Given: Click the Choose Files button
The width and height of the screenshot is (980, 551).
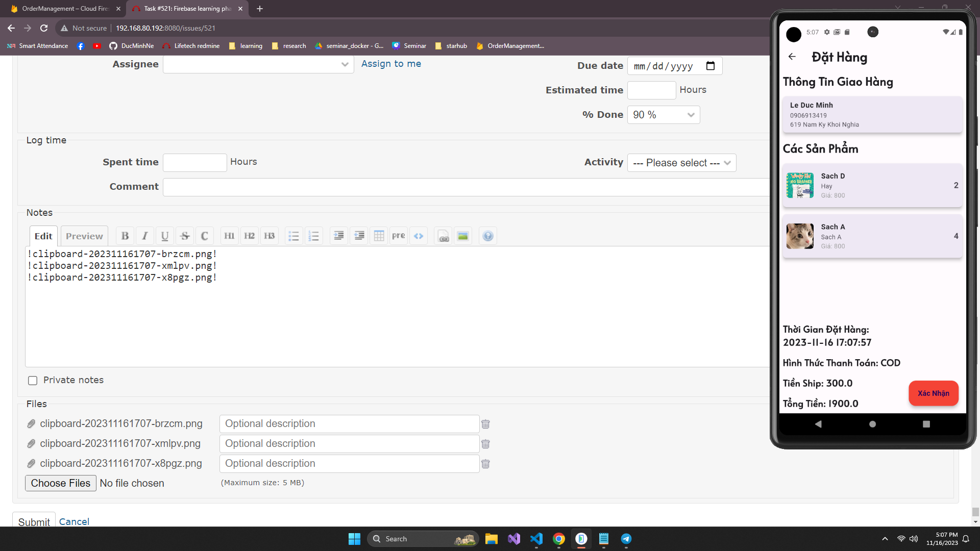Looking at the screenshot, I should pos(60,483).
